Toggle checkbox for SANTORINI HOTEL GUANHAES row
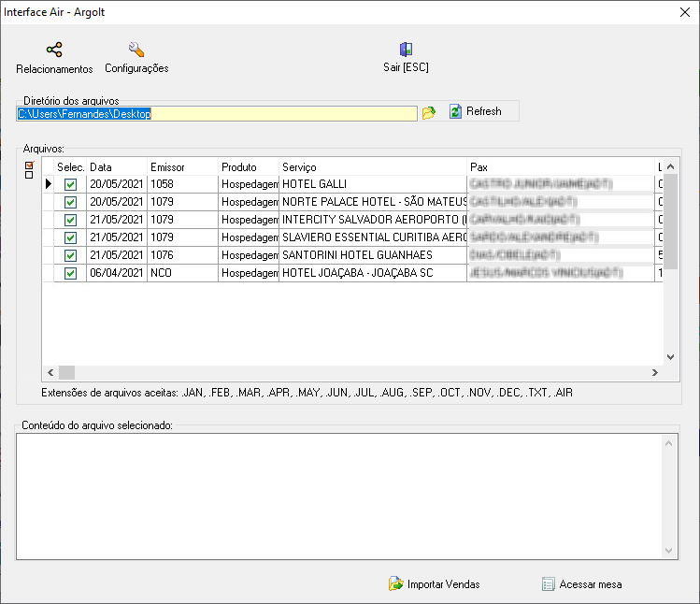 pyautogui.click(x=70, y=255)
